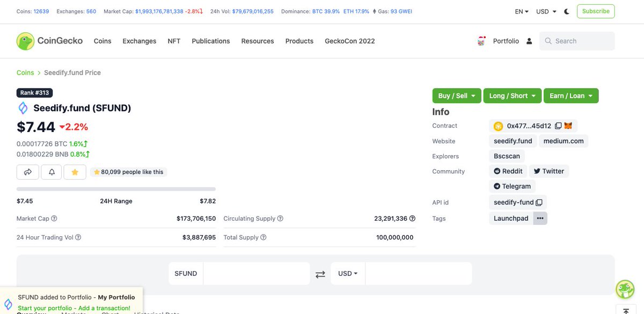644x314 pixels.
Task: Open the Coins menu
Action: tap(103, 41)
